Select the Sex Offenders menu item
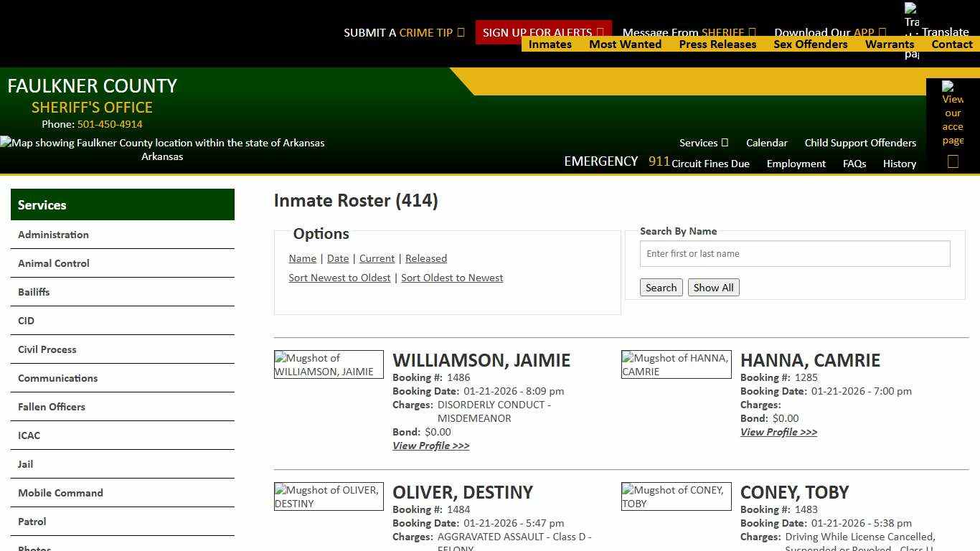 [x=811, y=44]
